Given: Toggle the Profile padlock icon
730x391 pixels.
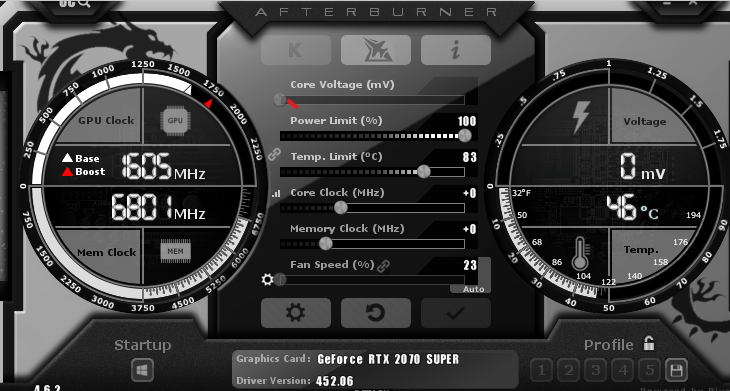Looking at the screenshot, I should tap(649, 344).
